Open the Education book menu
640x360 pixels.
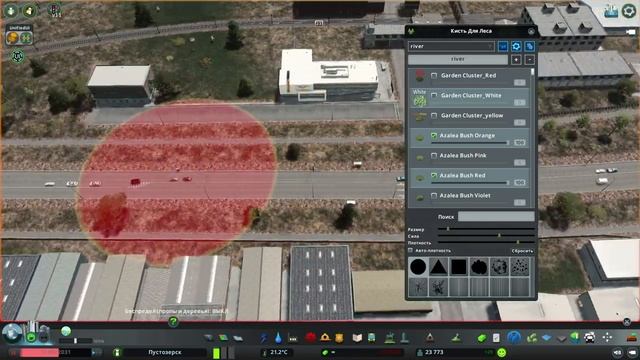(x=357, y=338)
